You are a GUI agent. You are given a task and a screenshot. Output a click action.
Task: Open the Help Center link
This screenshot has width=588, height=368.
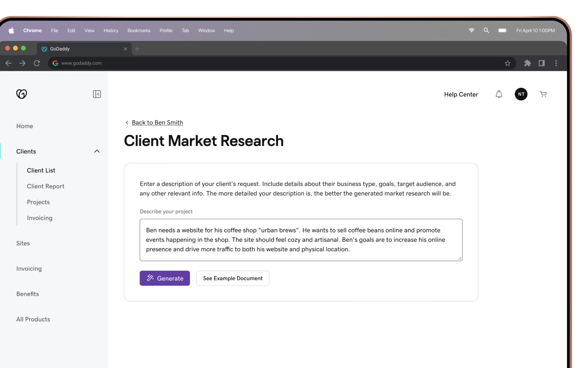461,94
